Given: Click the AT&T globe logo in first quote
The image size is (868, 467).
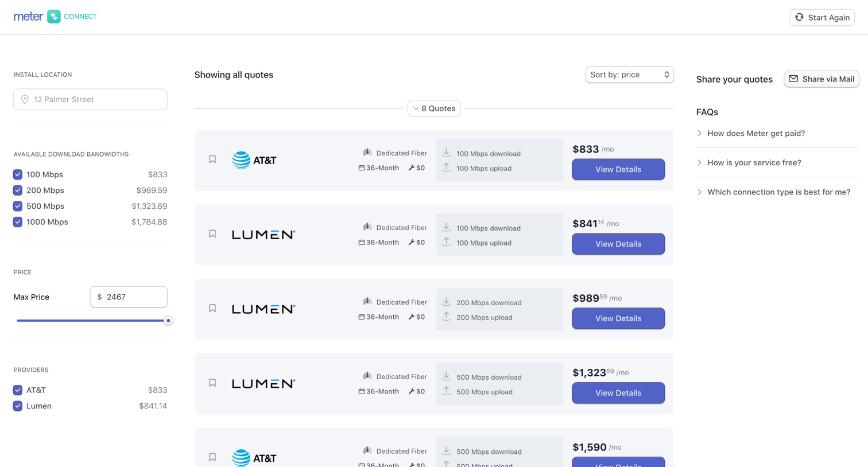Looking at the screenshot, I should pyautogui.click(x=241, y=160).
